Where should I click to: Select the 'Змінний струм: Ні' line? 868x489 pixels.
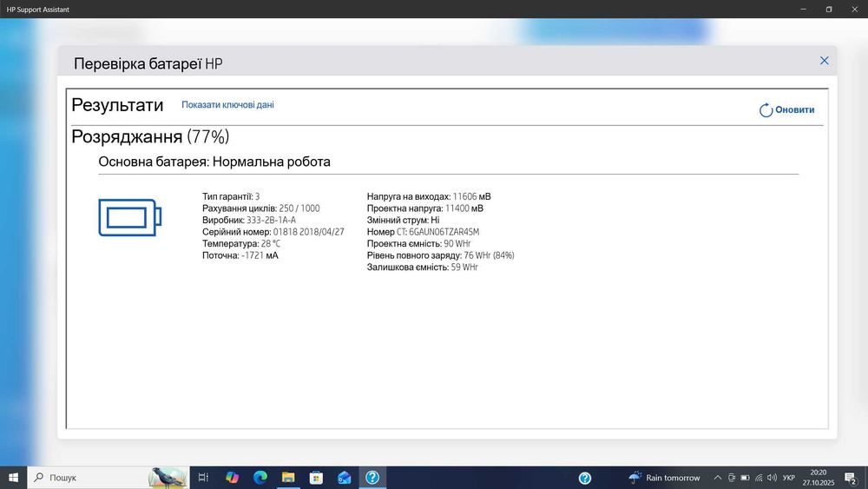click(403, 220)
